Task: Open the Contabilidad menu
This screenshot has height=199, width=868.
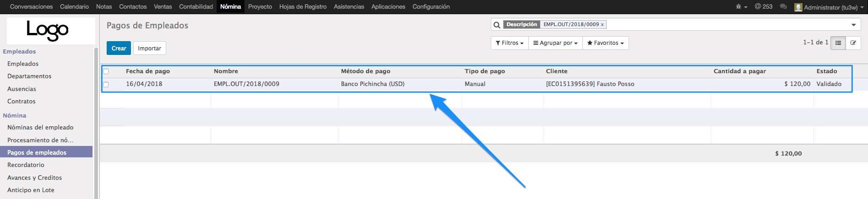Action: coord(196,7)
